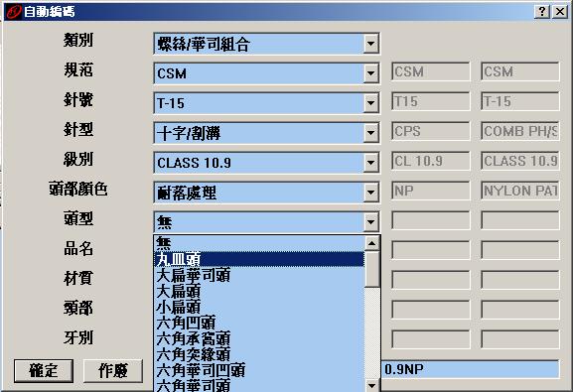Collapse the 頭型 dropdown via its arrow
573x392 pixels.
click(x=370, y=221)
